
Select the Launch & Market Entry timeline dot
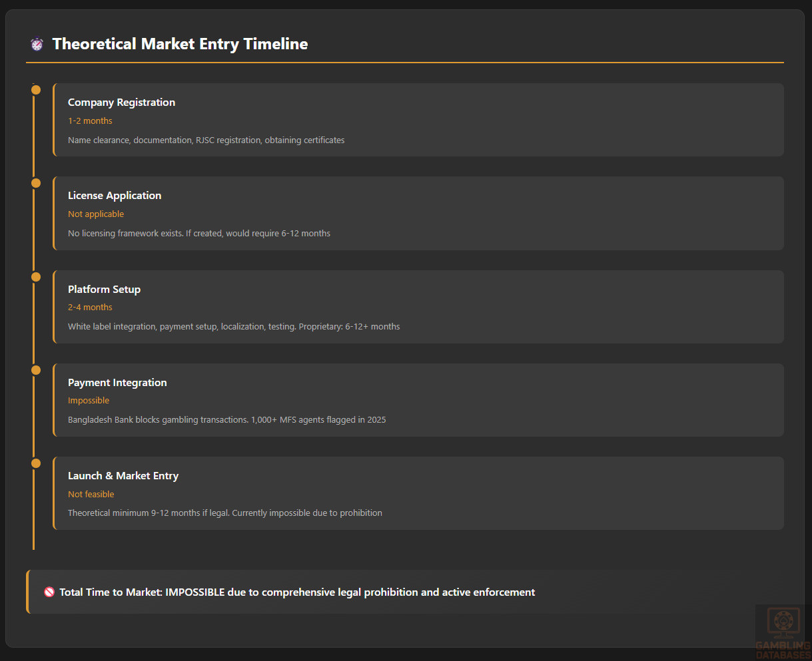pyautogui.click(x=36, y=463)
